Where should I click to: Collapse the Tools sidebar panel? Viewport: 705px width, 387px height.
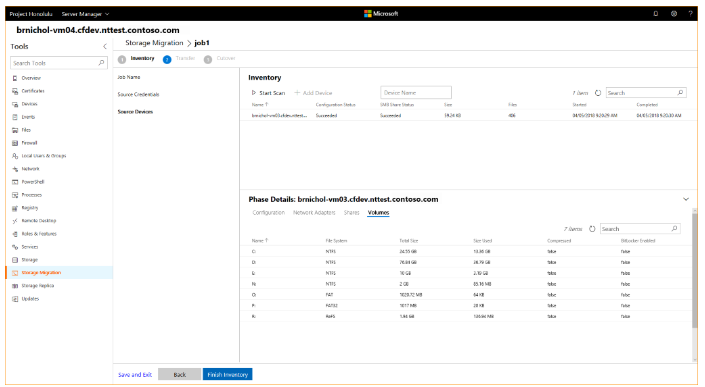tap(104, 46)
